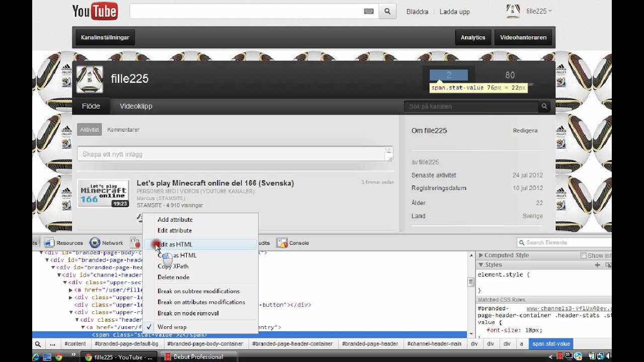Expand the a href="/user/fille..." node
The image size is (644, 362).
[71, 290]
